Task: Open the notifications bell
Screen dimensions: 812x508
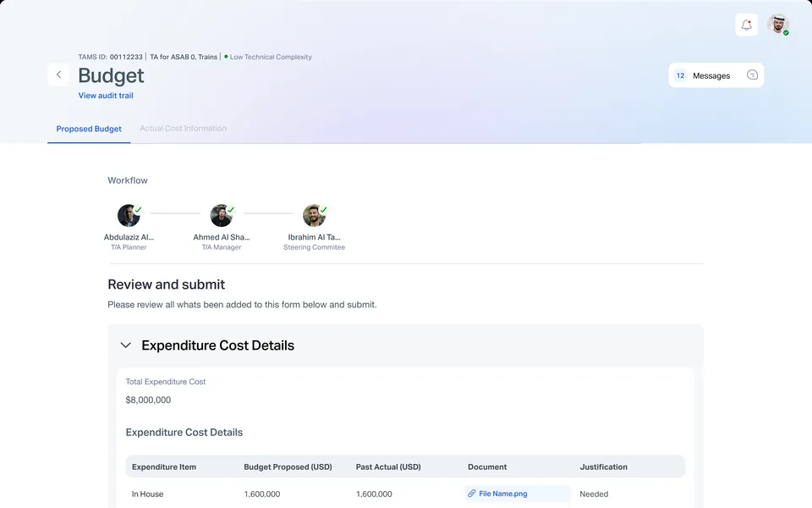Action: 746,25
